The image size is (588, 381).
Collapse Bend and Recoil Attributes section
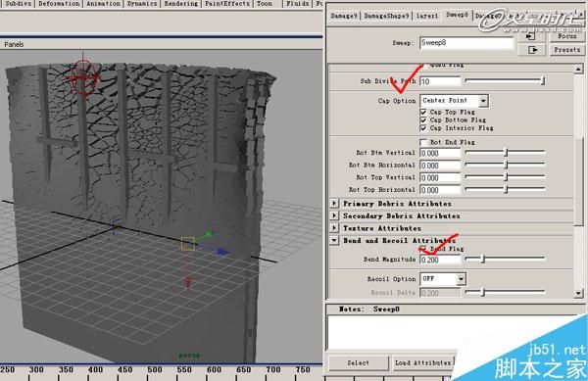pos(334,240)
